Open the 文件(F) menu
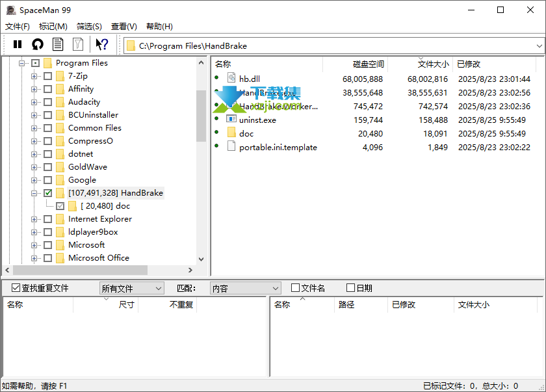The width and height of the screenshot is (546, 392). click(x=18, y=27)
